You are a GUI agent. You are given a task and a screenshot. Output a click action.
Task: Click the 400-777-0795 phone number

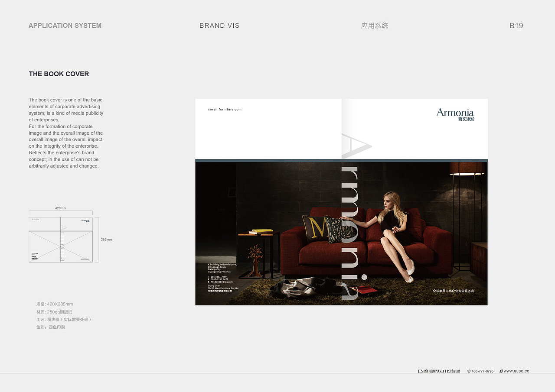[x=483, y=371]
